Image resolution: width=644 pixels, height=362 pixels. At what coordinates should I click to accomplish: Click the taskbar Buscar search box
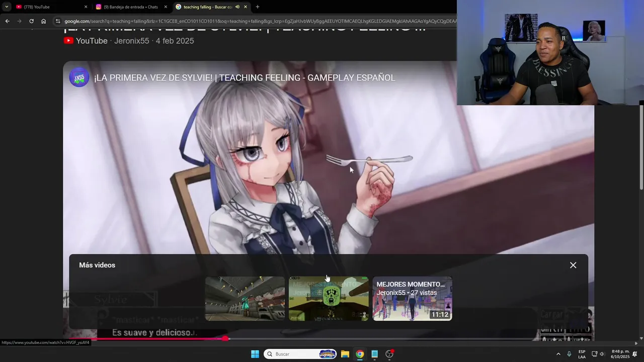click(x=300, y=354)
